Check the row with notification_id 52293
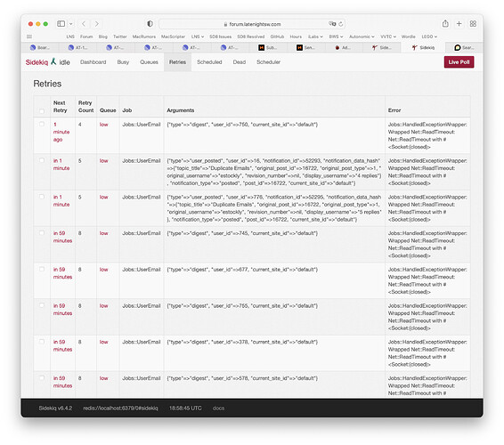 (x=42, y=160)
